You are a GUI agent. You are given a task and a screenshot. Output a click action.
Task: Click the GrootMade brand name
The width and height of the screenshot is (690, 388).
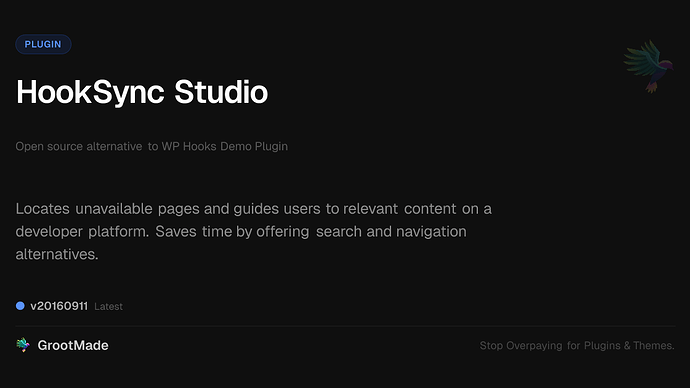(73, 345)
